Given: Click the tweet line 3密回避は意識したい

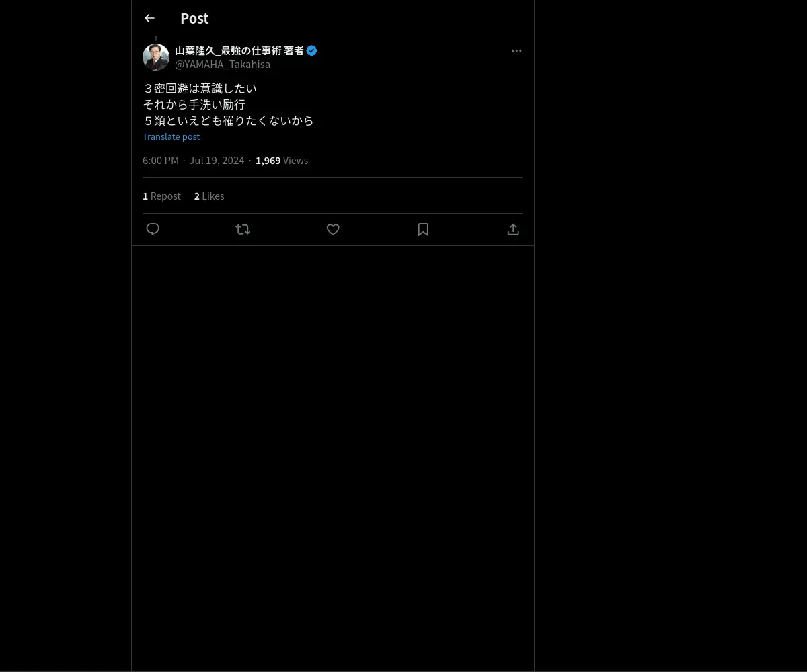Looking at the screenshot, I should 200,88.
